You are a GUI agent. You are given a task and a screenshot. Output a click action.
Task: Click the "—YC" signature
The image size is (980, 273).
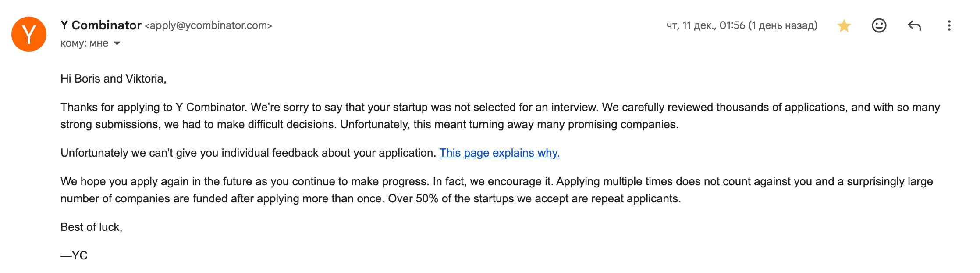point(75,255)
